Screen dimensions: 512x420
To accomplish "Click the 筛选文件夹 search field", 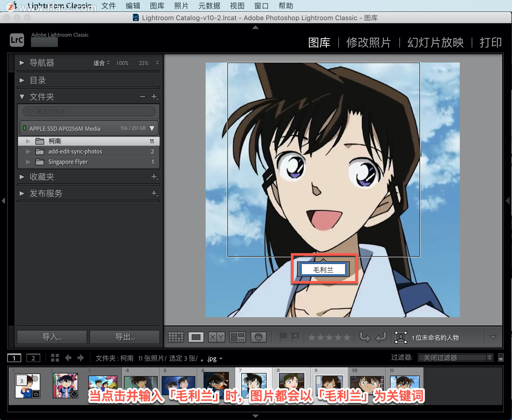I will (x=89, y=111).
